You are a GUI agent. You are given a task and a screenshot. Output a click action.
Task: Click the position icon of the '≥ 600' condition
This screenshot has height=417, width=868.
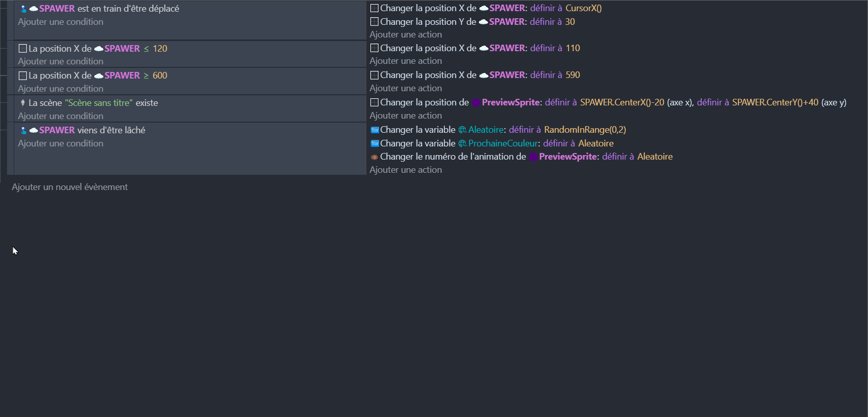tap(23, 75)
